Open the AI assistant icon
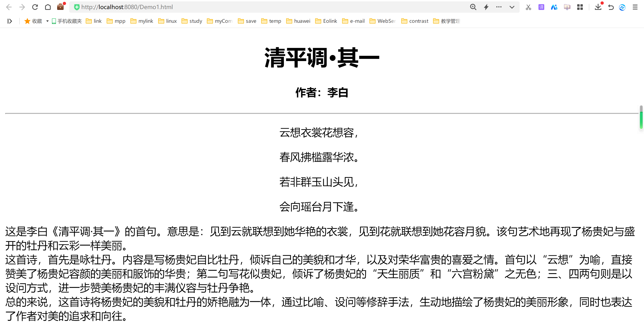Image resolution: width=644 pixels, height=335 pixels. tap(554, 7)
